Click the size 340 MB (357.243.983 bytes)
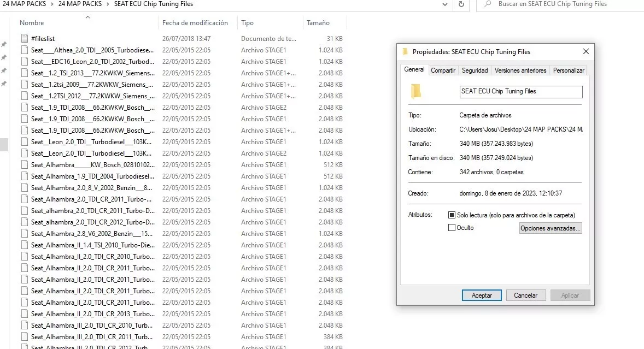This screenshot has height=349, width=644. tap(496, 144)
